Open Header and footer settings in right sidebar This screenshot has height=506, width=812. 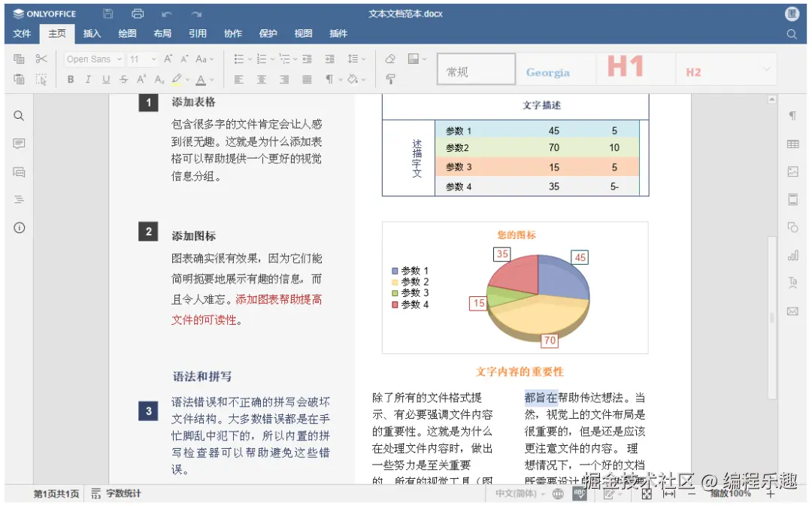[x=793, y=199]
